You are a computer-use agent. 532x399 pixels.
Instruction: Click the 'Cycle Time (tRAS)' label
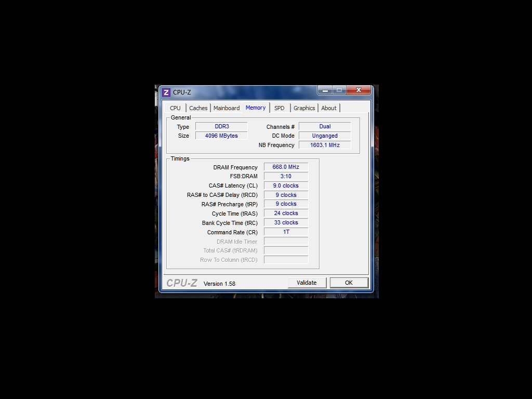pyautogui.click(x=235, y=214)
